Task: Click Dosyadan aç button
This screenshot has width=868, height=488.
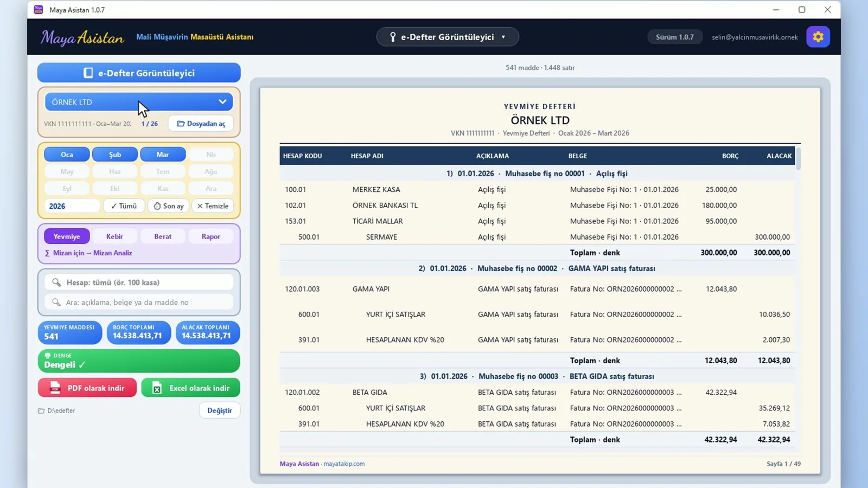Action: (201, 124)
